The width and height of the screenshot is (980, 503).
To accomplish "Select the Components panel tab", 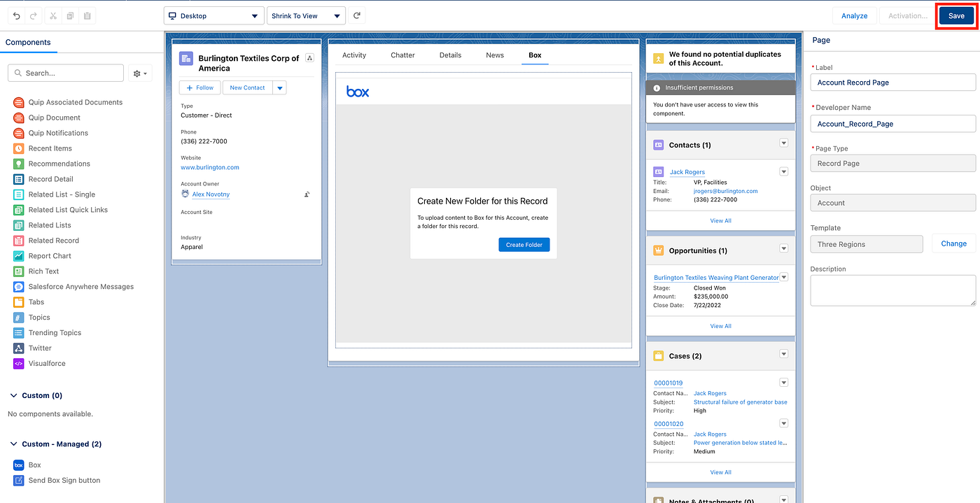I will coord(28,42).
